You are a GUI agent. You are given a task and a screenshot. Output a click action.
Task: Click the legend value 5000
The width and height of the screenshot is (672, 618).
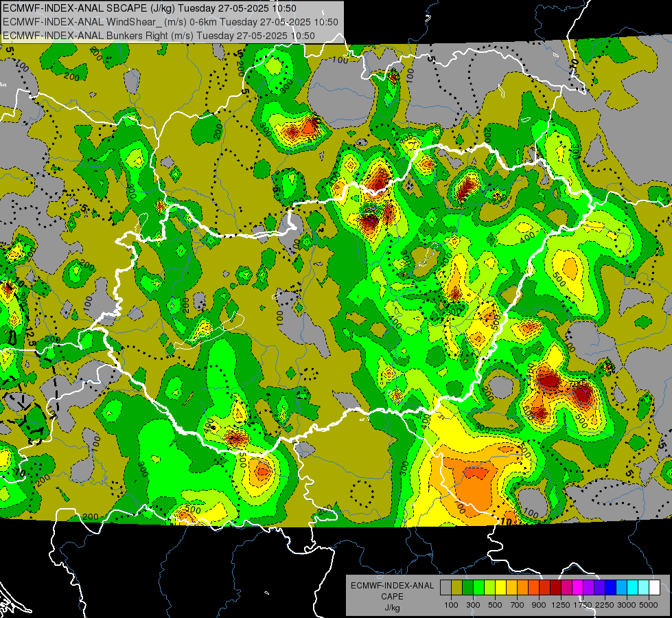(649, 605)
